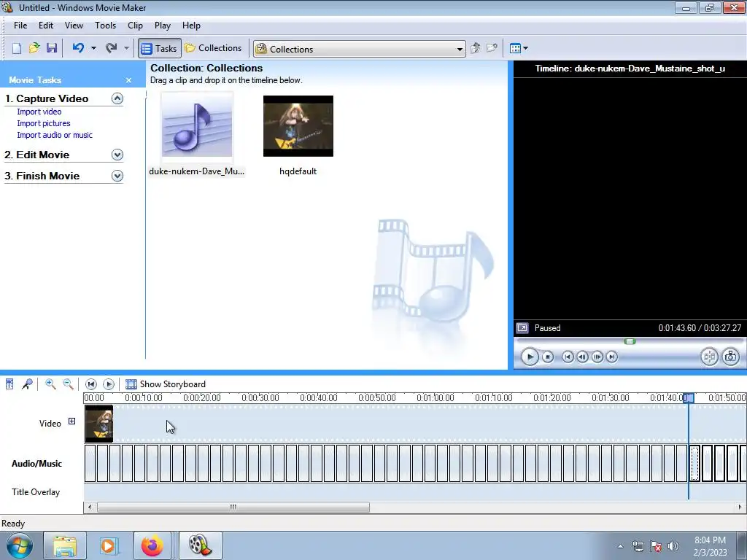Select the hqdefault picture clip

298,134
